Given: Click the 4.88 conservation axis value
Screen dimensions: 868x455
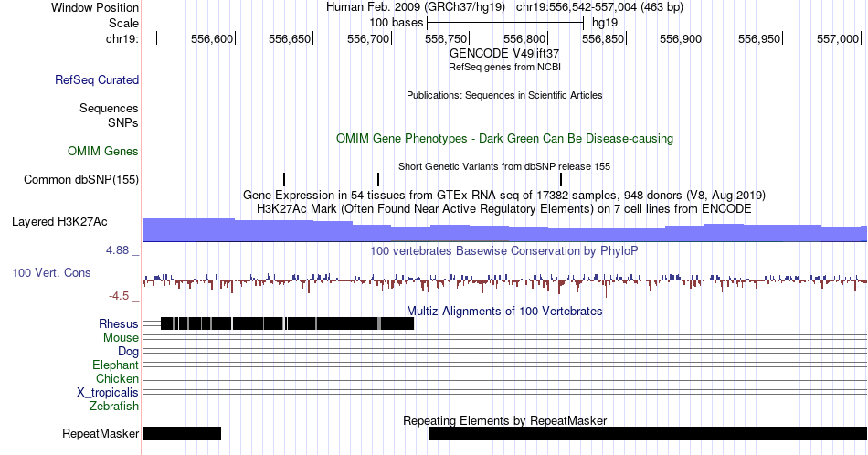Looking at the screenshot, I should point(117,250).
